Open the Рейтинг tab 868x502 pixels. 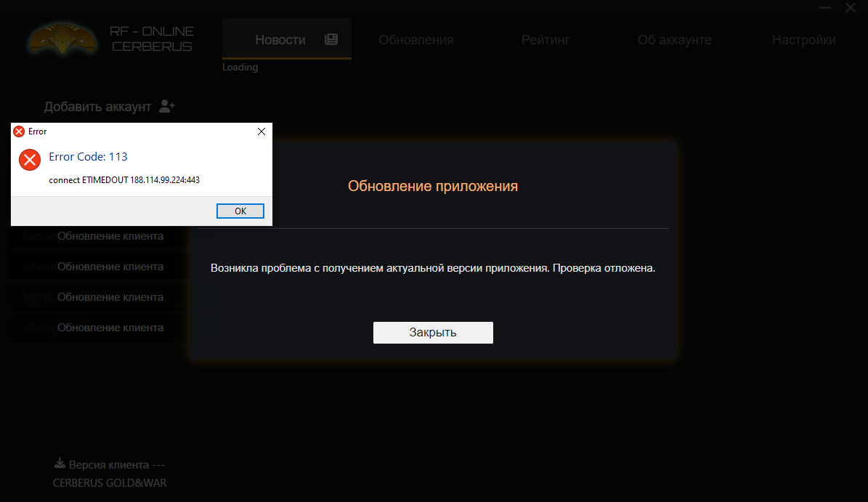[545, 40]
